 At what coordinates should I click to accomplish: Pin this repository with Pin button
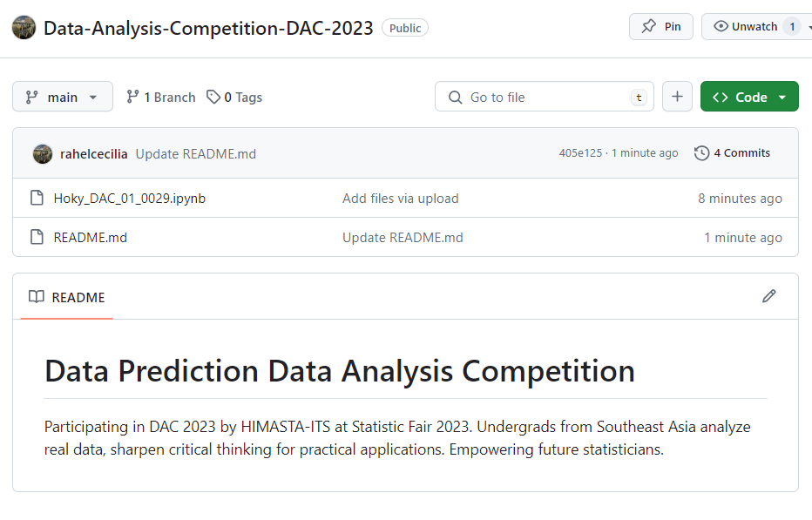pyautogui.click(x=661, y=26)
